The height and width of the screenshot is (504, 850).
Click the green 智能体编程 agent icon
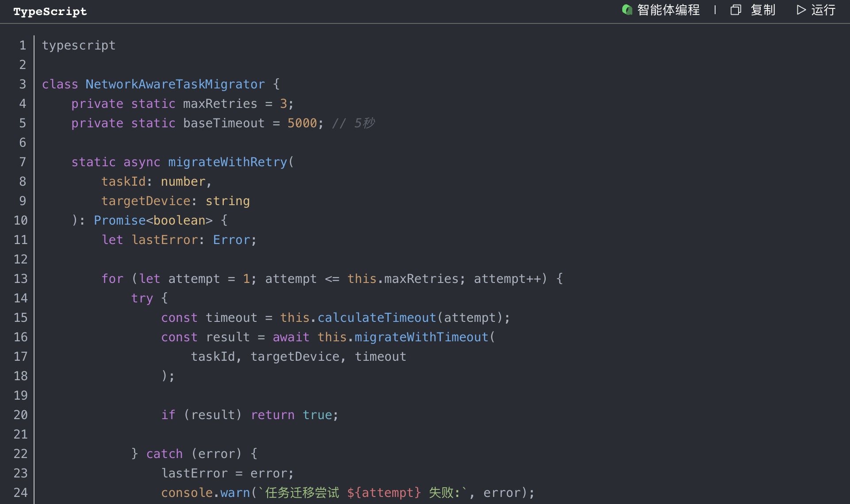coord(627,10)
